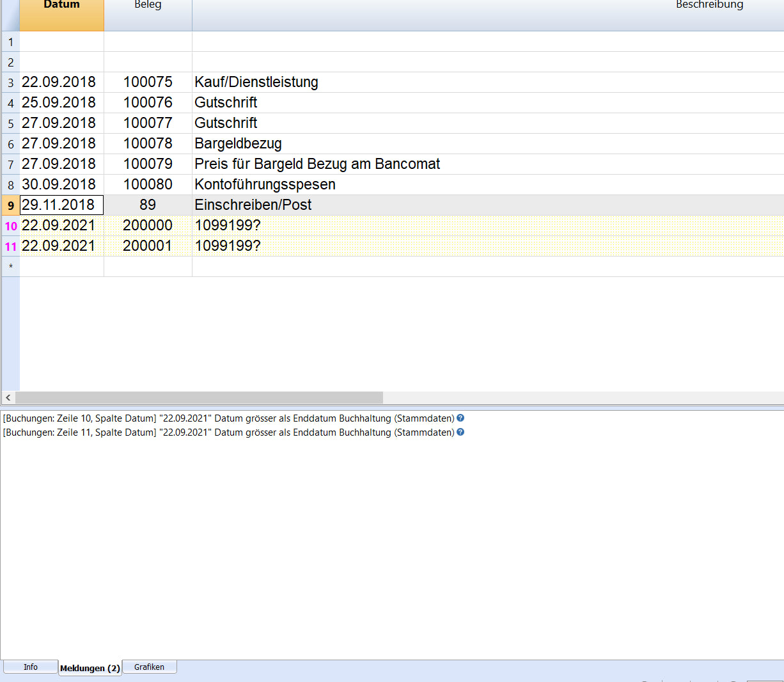The height and width of the screenshot is (682, 784).
Task: Select the Meldungen (2) tab
Action: (x=90, y=668)
